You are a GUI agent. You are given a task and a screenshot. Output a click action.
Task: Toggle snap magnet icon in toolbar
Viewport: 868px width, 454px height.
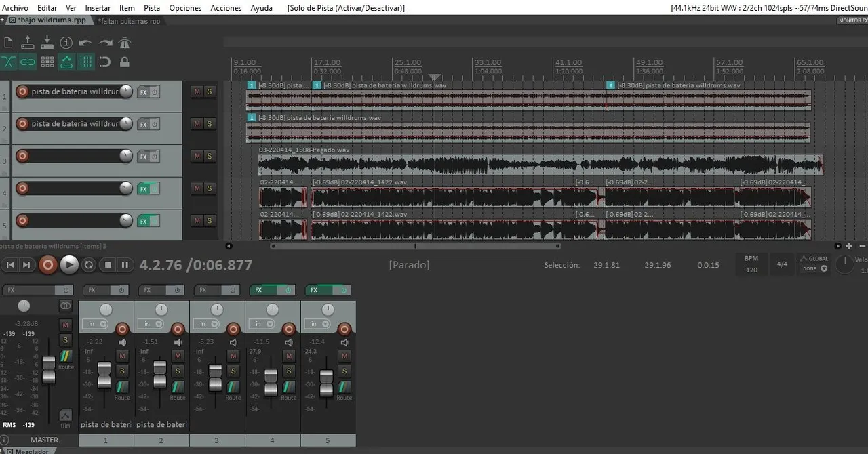point(105,62)
